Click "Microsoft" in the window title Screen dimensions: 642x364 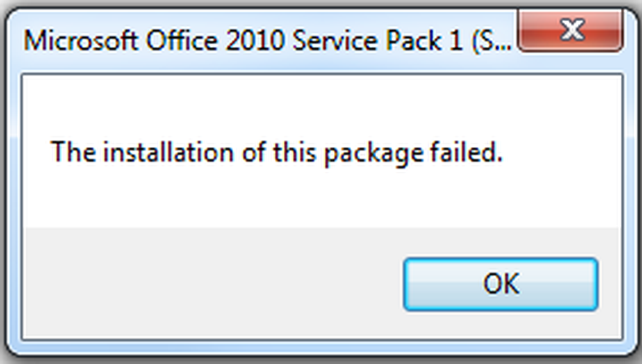[81, 40]
